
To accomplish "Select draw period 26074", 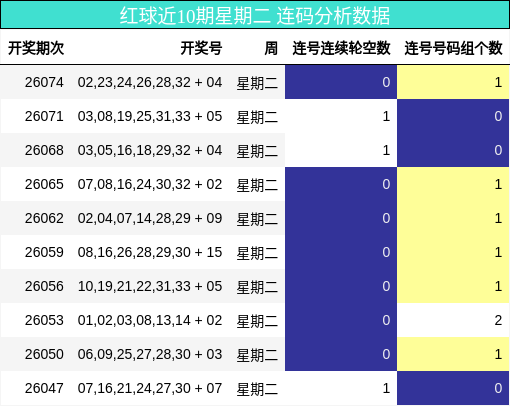I will click(44, 82).
